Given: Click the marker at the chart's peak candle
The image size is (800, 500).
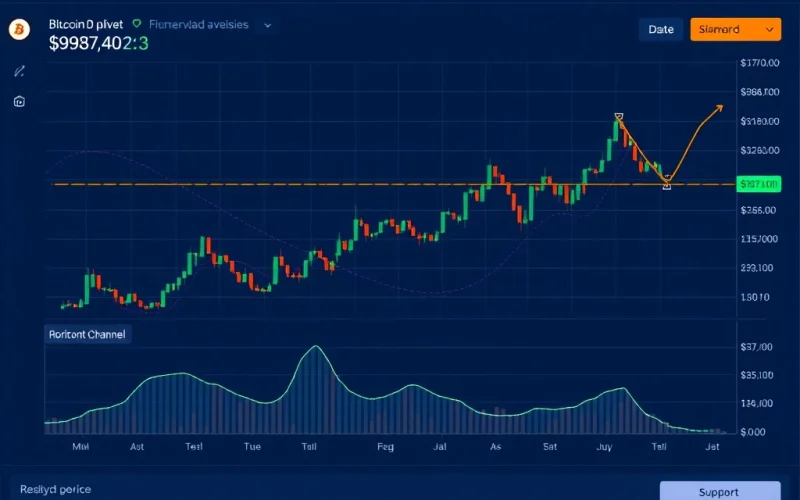Looking at the screenshot, I should pyautogui.click(x=619, y=118).
